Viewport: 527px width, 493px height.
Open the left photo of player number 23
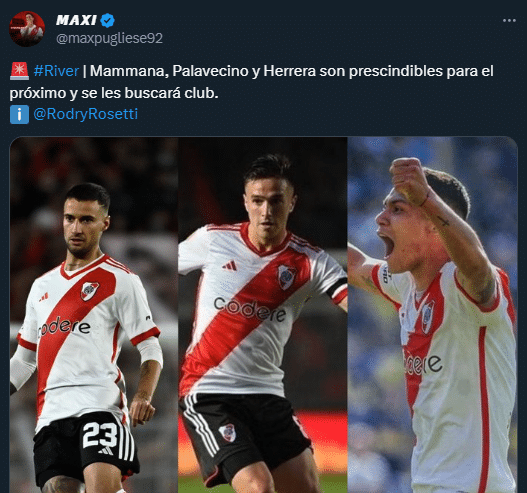pos(94,315)
